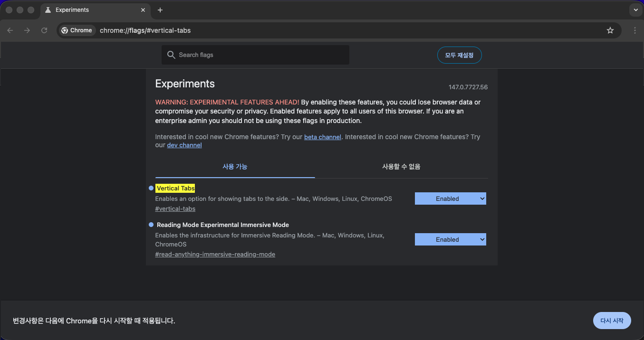Click the blue dot beside Reading Mode flag
The width and height of the screenshot is (644, 340).
pos(151,225)
